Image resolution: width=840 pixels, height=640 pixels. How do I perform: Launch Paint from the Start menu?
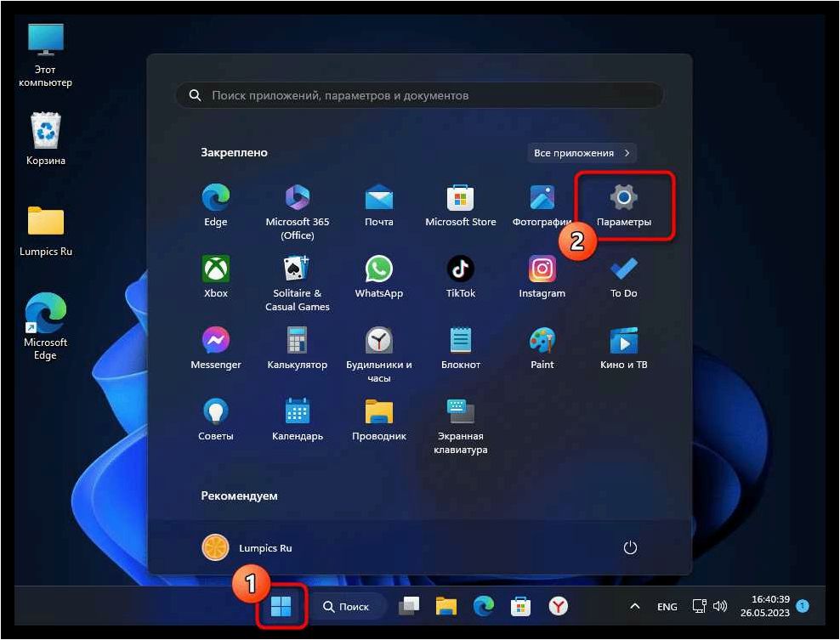tap(542, 348)
